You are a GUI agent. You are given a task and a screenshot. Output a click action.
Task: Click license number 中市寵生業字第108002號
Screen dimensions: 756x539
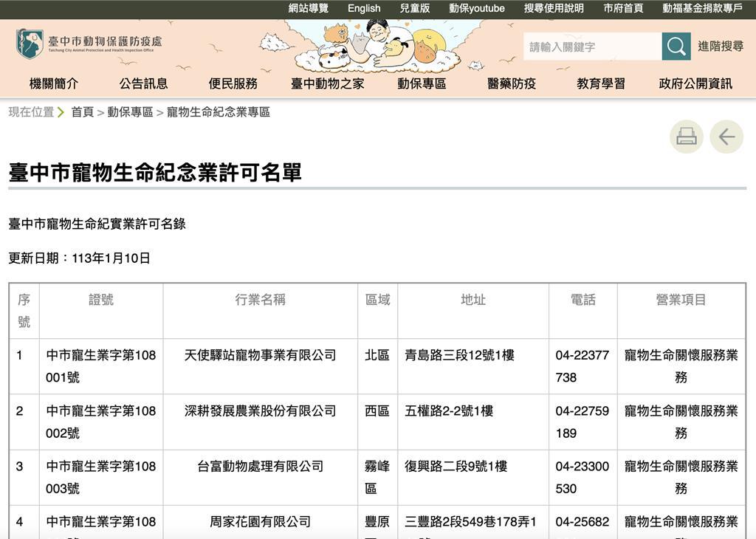(x=101, y=422)
